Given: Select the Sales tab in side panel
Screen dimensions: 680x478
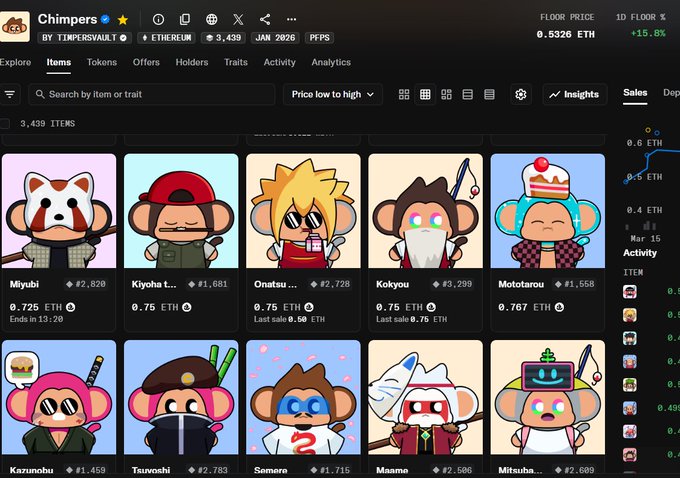Looking at the screenshot, I should [635, 93].
